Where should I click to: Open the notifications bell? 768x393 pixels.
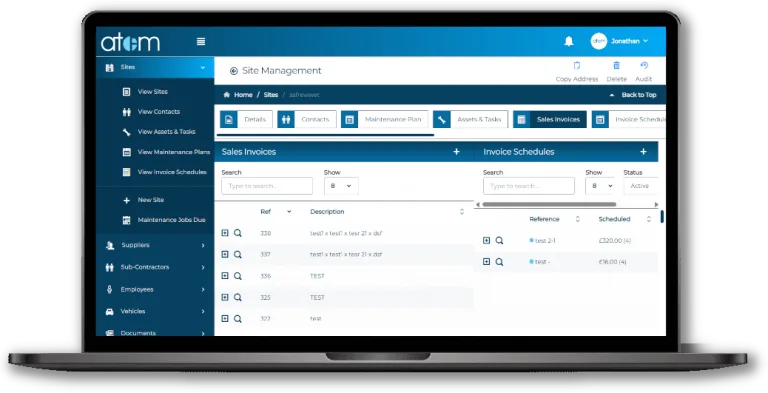[569, 41]
